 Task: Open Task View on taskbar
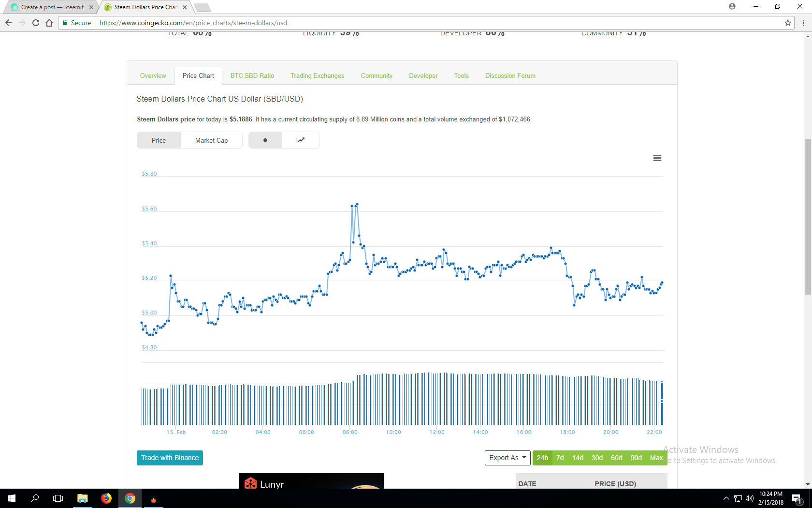[58, 498]
